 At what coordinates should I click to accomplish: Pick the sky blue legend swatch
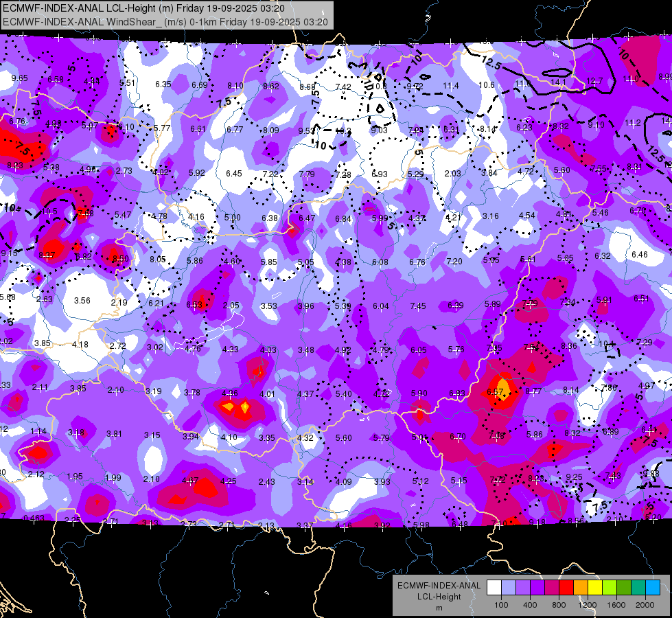pyautogui.click(x=653, y=588)
